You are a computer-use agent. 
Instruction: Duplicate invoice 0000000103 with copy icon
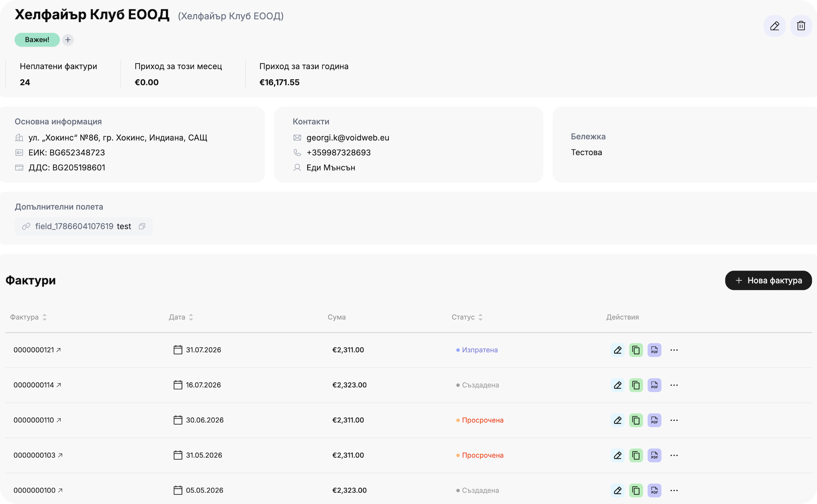[x=636, y=455]
